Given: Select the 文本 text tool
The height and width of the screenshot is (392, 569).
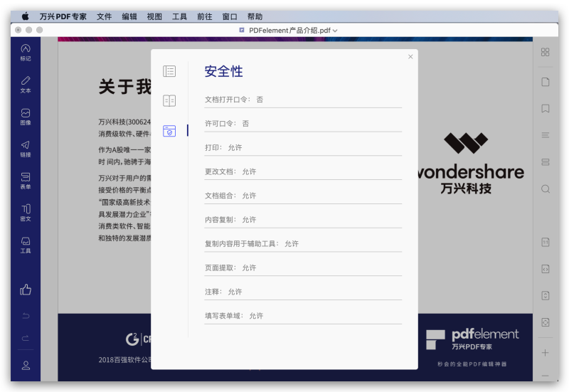Looking at the screenshot, I should (x=26, y=85).
